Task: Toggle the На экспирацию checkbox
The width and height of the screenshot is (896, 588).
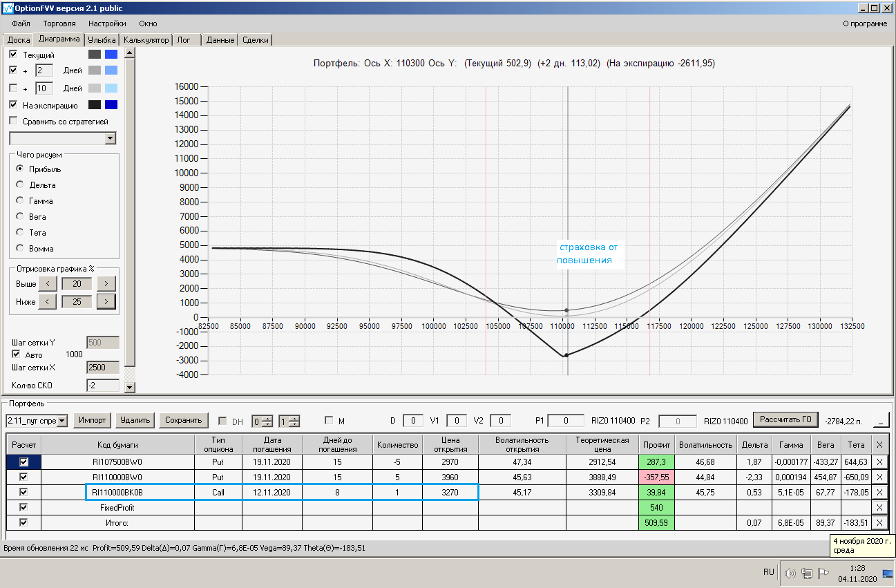Action: [x=14, y=105]
